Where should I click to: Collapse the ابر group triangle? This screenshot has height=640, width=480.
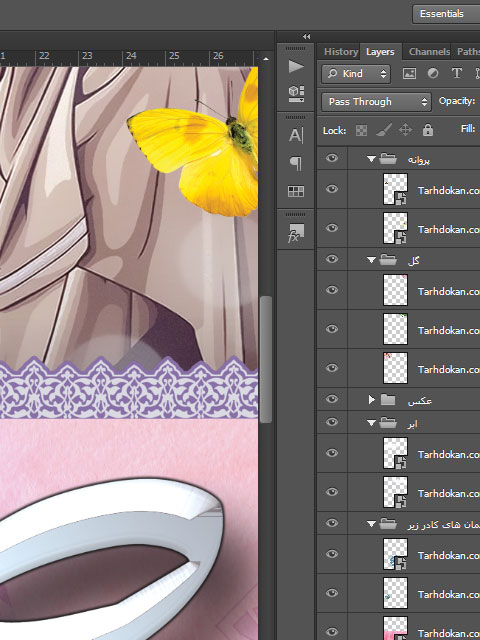(371, 423)
